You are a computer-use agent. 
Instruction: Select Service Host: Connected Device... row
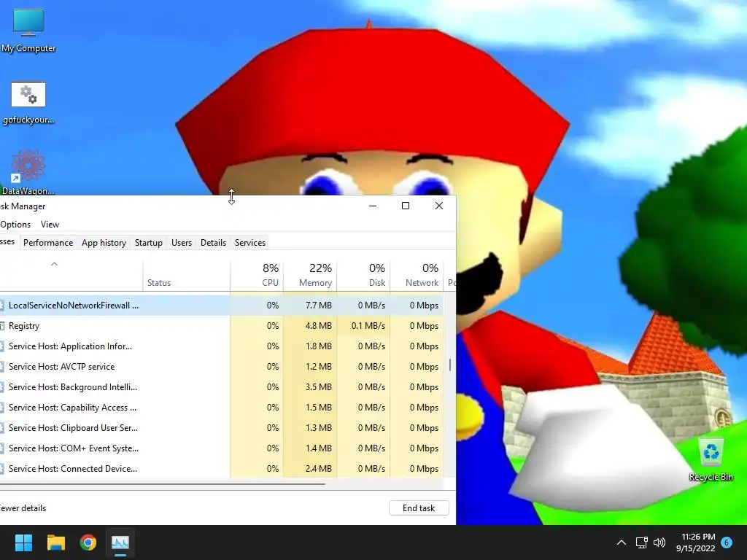(222, 469)
